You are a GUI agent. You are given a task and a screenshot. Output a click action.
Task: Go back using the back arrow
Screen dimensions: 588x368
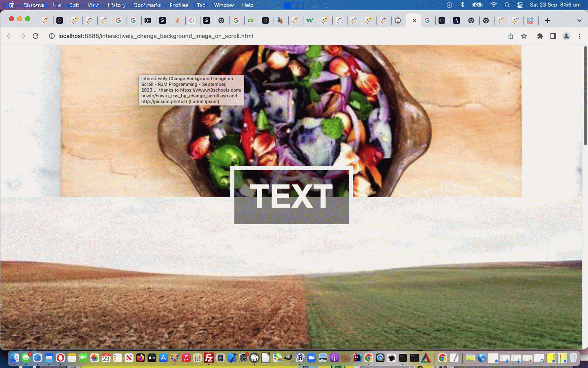pos(9,36)
